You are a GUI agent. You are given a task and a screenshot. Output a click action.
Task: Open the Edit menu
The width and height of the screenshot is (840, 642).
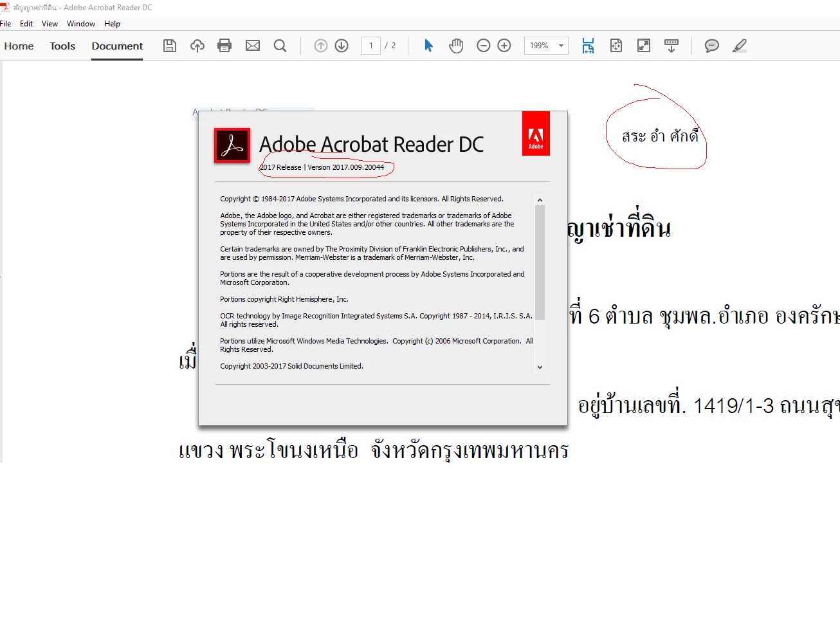coord(26,24)
